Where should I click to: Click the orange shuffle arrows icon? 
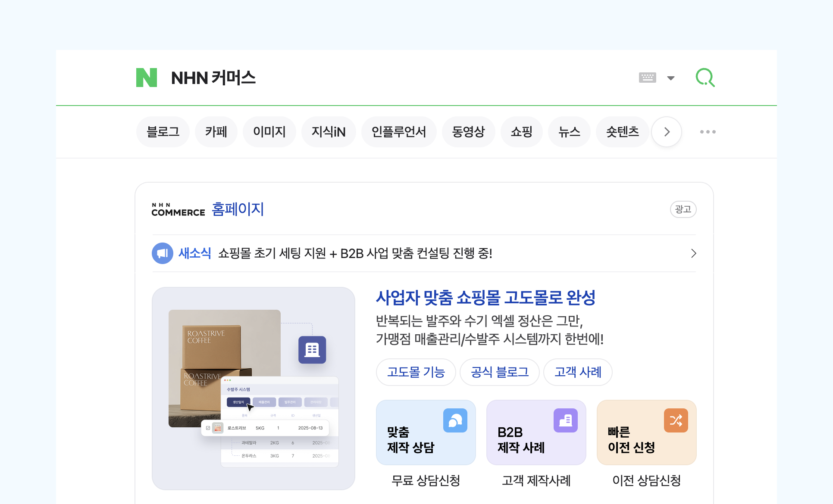pos(676,420)
